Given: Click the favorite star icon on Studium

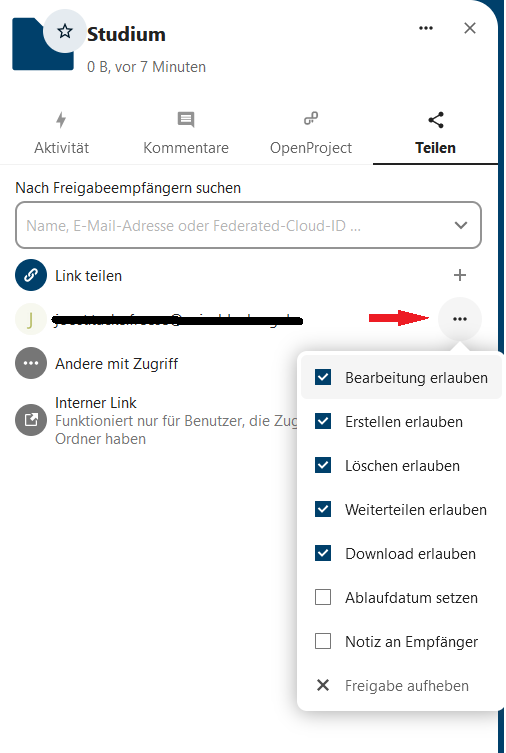Looking at the screenshot, I should coord(65,32).
